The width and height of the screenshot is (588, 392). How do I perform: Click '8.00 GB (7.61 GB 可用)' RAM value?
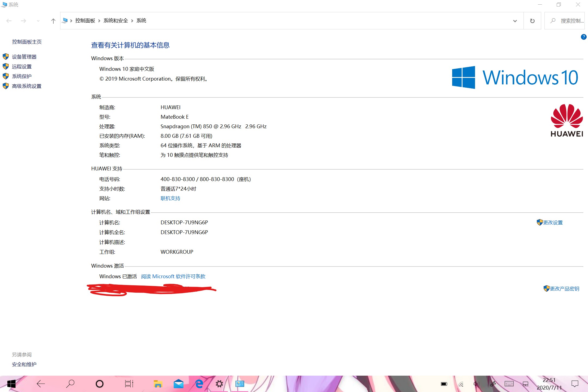[x=186, y=136]
